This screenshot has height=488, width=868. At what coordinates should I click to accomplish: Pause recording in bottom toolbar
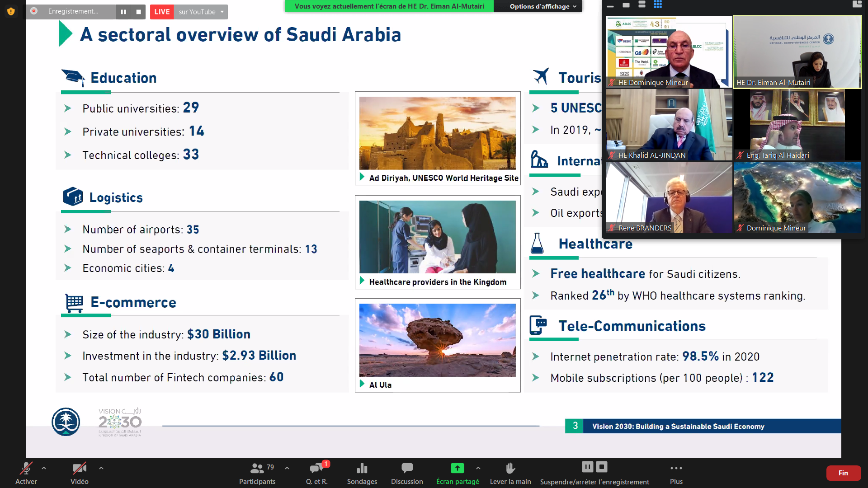(587, 466)
